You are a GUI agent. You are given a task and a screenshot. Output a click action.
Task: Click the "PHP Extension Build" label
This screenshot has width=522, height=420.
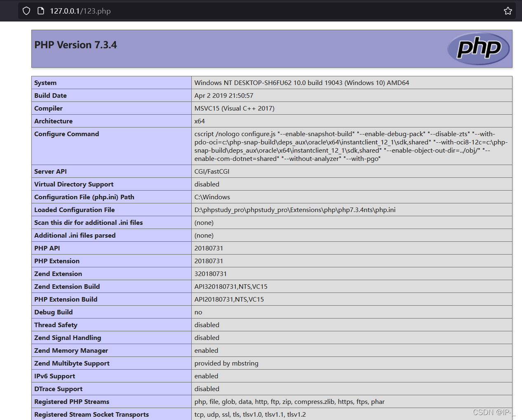[x=66, y=300]
